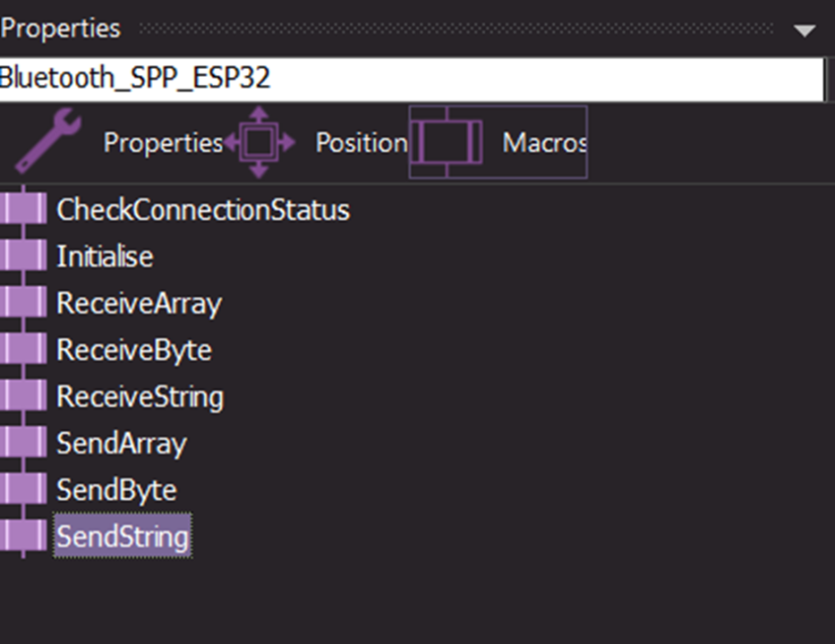
Task: Switch to the Position tab
Action: pos(361,143)
